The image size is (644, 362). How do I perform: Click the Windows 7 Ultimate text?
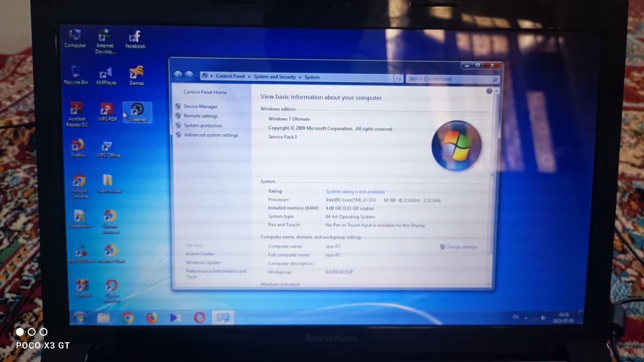click(x=289, y=119)
